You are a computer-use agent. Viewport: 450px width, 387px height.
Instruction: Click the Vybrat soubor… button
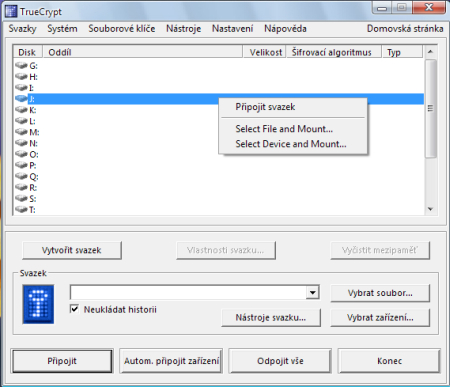tap(380, 293)
